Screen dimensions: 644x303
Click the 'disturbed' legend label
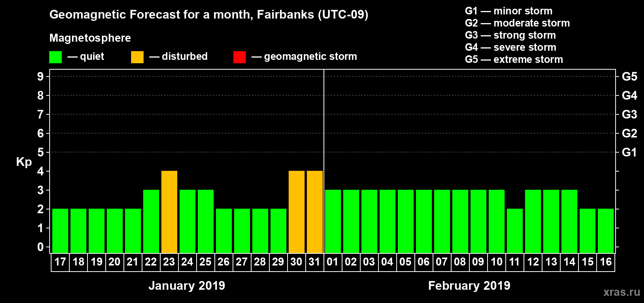[185, 56]
